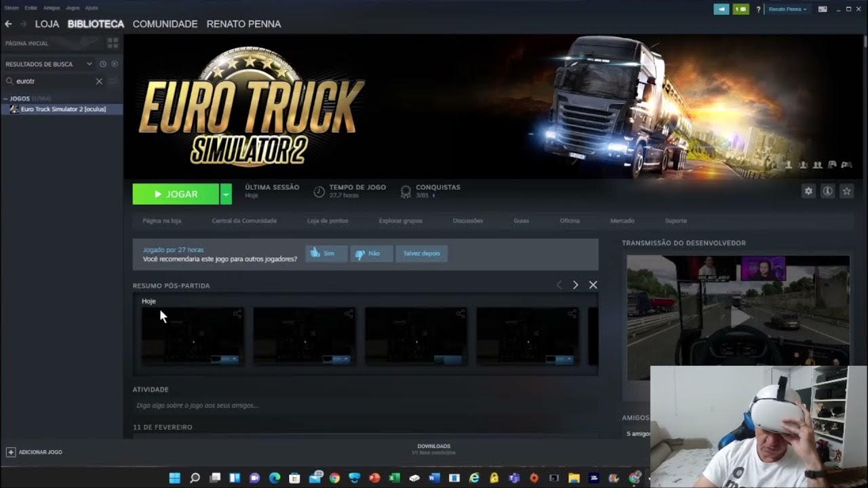Open Downloads status at bottom
Screen dimensions: 868x488
(x=434, y=449)
